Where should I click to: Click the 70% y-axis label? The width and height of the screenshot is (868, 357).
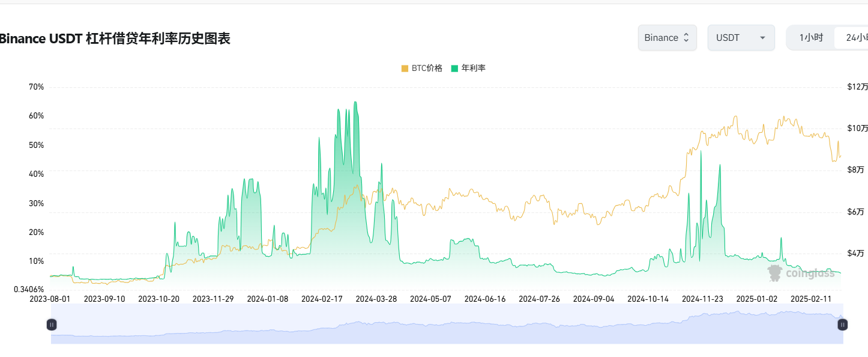(36, 87)
